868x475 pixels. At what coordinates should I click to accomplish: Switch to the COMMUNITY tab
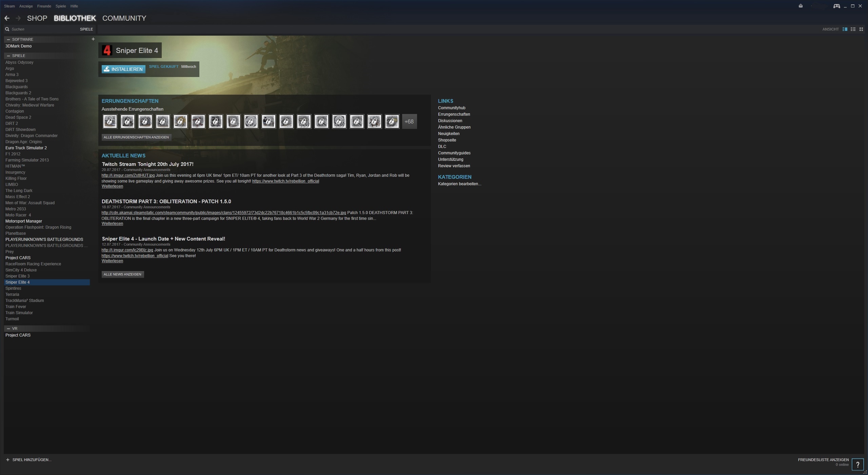coord(124,18)
